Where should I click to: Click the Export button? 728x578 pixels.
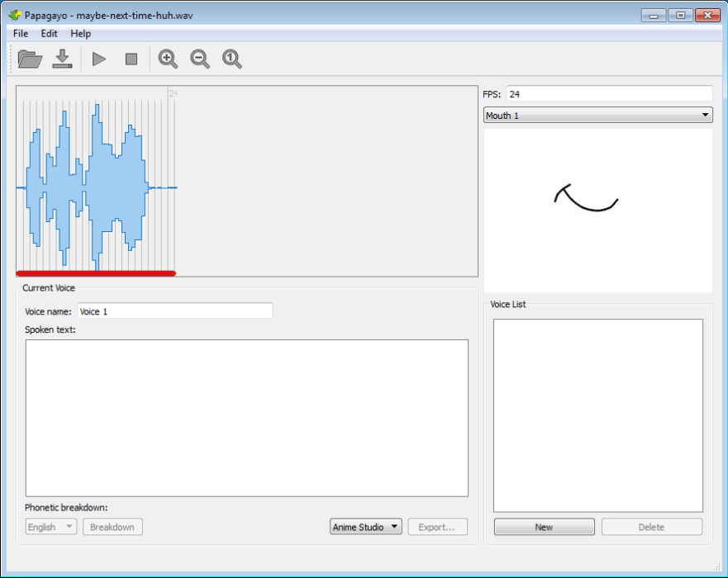tap(438, 526)
